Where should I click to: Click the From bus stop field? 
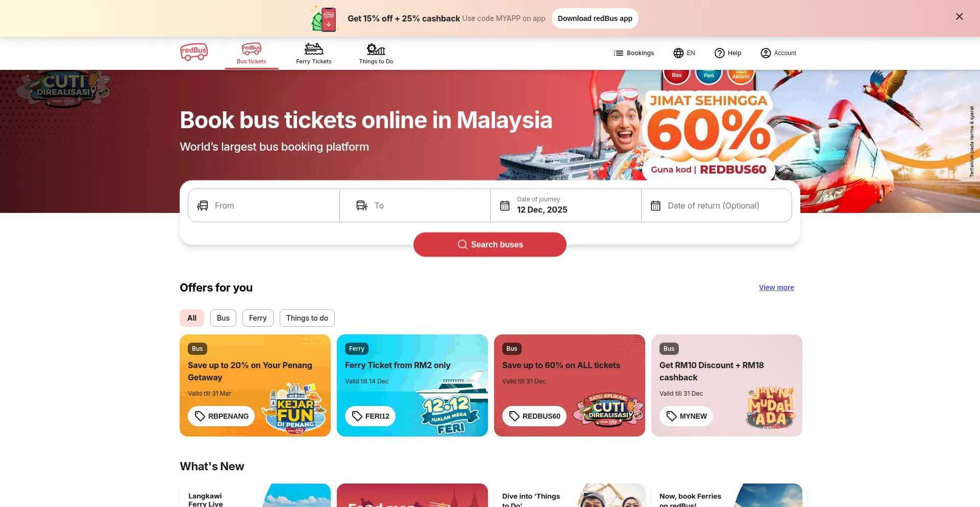[264, 205]
